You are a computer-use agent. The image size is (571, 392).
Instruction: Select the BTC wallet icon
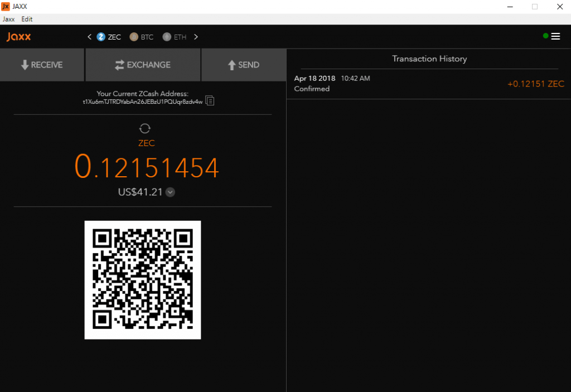coord(133,37)
